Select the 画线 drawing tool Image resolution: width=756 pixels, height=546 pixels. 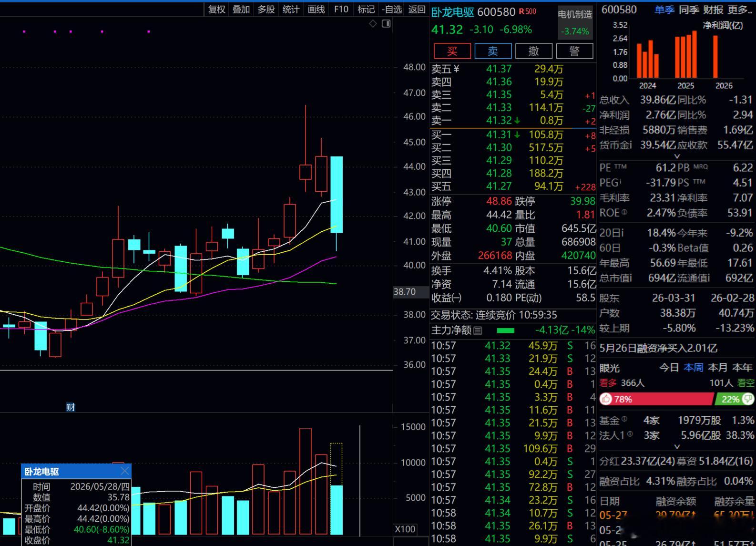(x=316, y=9)
